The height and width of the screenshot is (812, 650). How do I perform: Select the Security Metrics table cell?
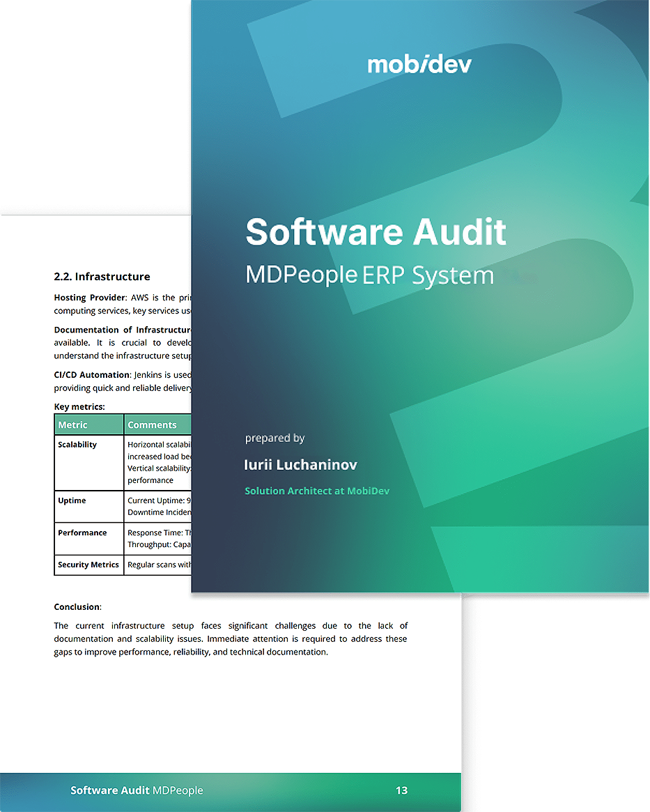(x=88, y=565)
